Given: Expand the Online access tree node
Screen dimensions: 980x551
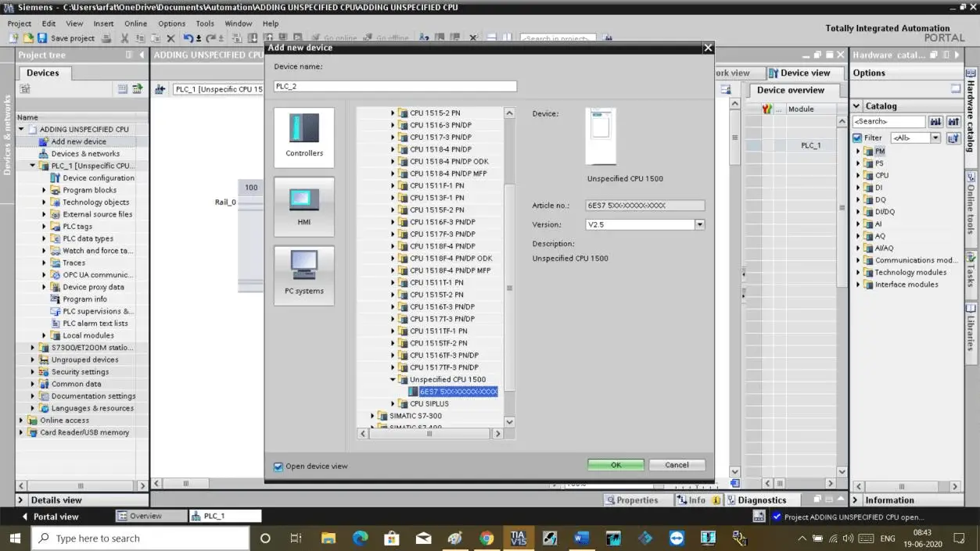Looking at the screenshot, I should 21,420.
